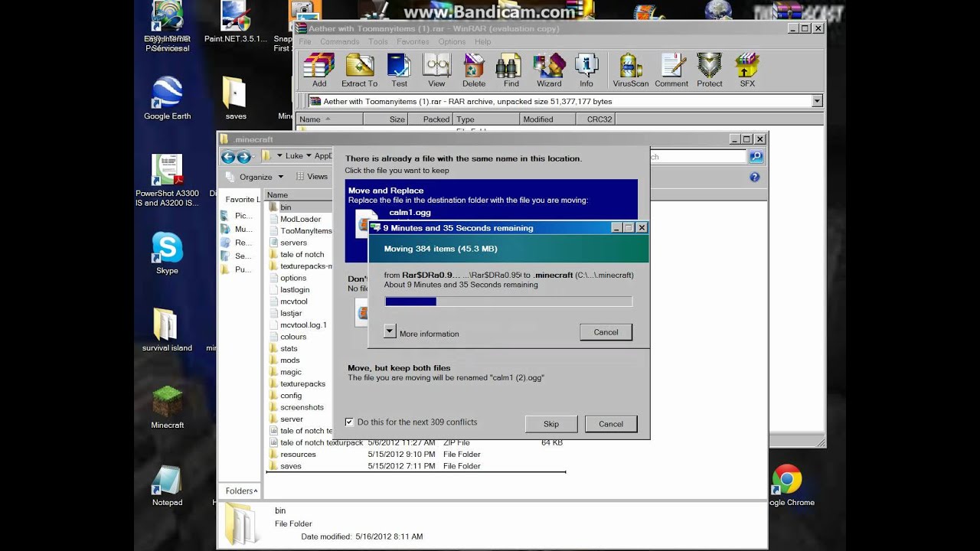Click the Extract To icon in WinRAR
The image size is (980, 551).
tap(359, 70)
